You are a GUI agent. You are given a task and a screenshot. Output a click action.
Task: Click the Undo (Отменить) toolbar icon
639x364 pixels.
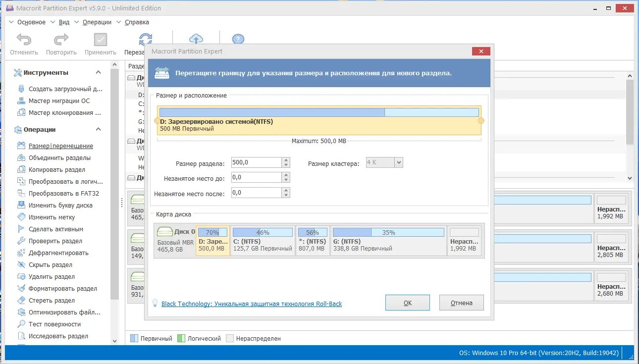[x=24, y=40]
